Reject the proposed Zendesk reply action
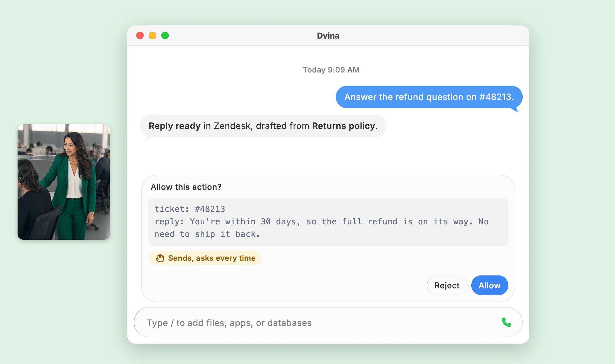 [x=447, y=285]
